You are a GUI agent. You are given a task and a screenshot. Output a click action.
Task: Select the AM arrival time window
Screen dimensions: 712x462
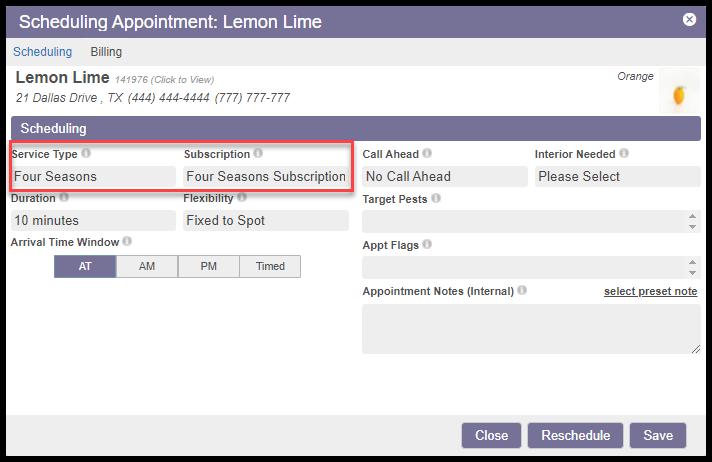[x=147, y=266]
